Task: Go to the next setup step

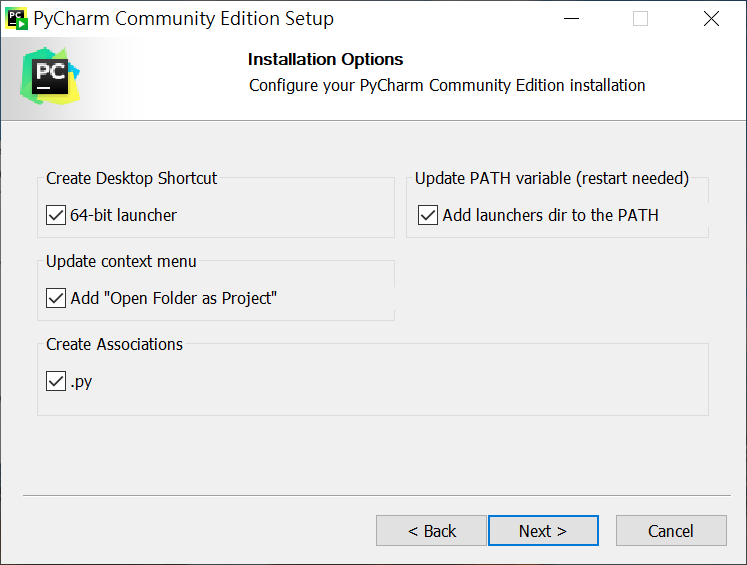Action: click(542, 531)
